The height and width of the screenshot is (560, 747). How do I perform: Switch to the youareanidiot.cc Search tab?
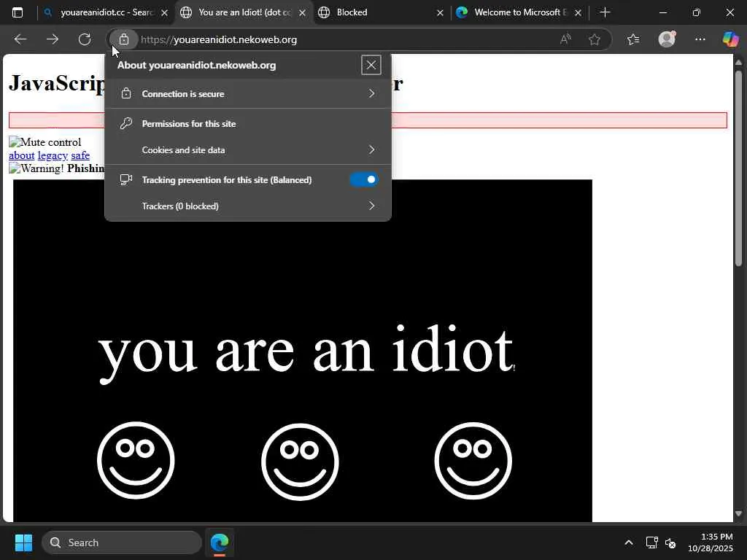[x=105, y=12]
